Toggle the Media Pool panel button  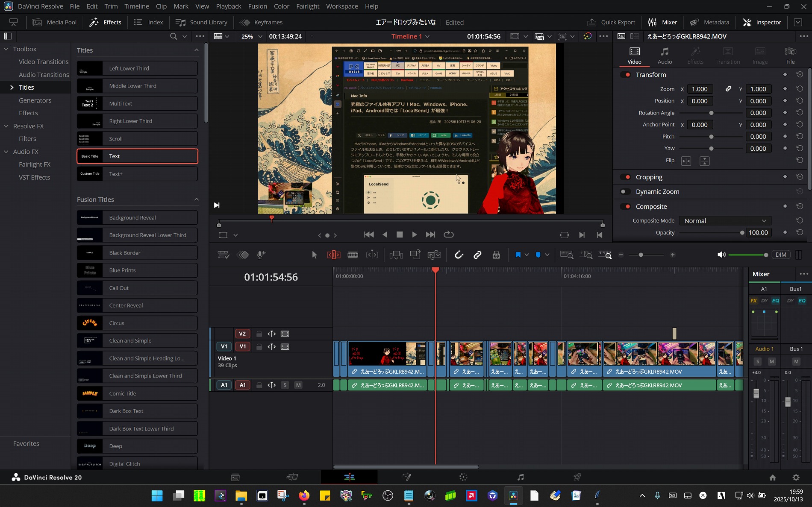[55, 22]
